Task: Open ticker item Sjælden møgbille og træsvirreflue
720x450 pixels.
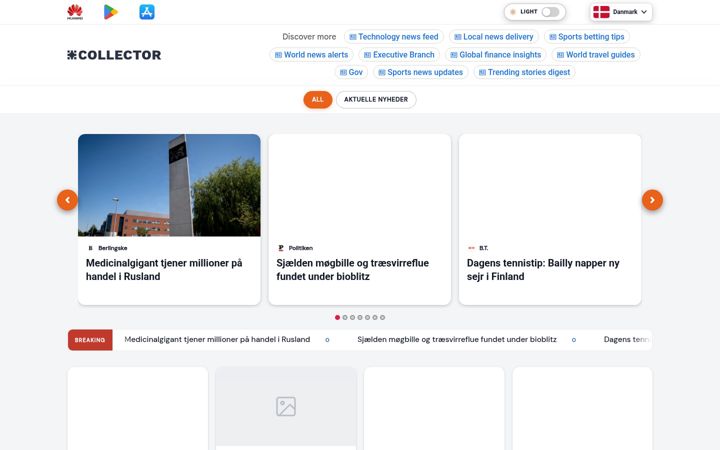Action: (457, 339)
